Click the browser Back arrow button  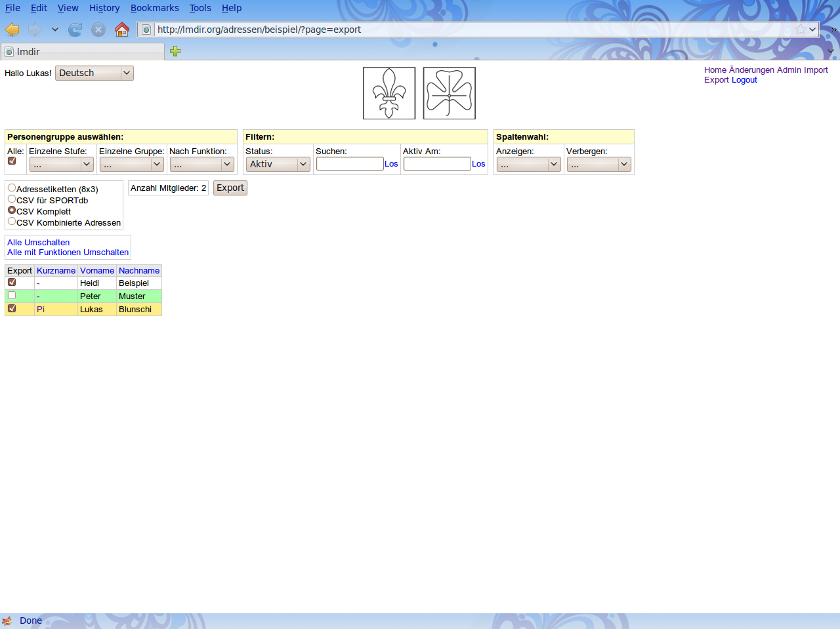tap(12, 30)
